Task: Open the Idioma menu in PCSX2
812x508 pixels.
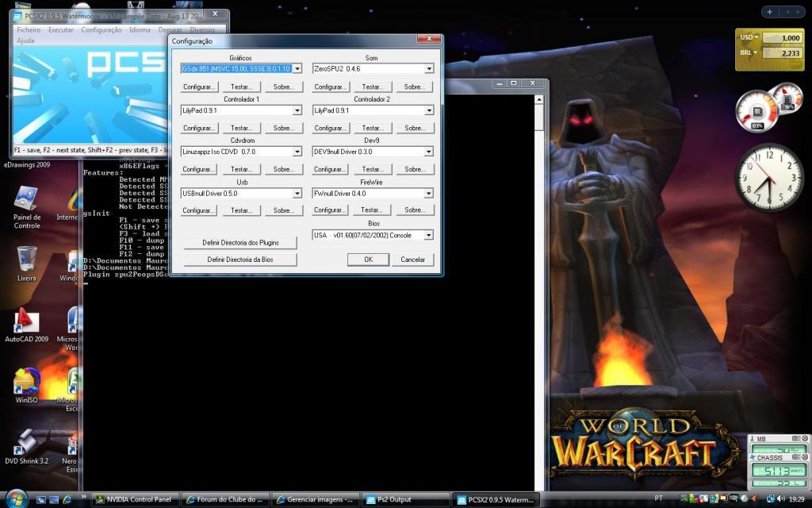Action: click(x=140, y=30)
